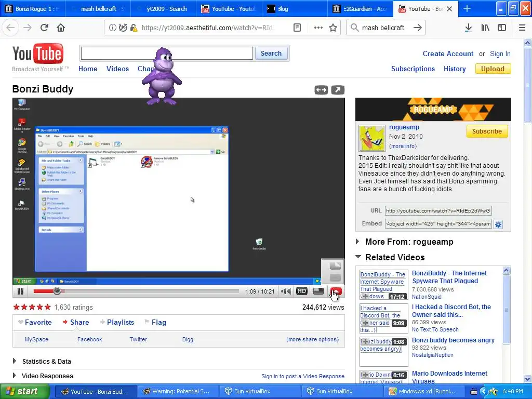The image size is (532, 399).
Task: Open the insecure lock warning icon
Action: click(134, 28)
